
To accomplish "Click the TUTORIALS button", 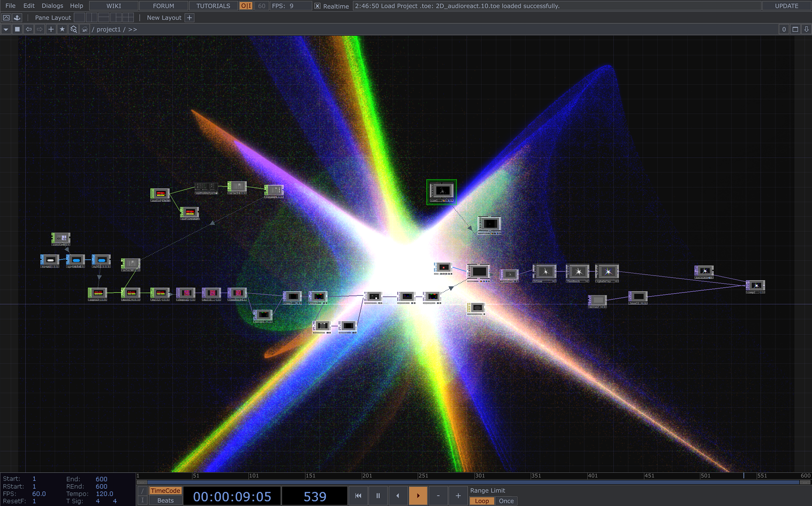I will 213,6.
